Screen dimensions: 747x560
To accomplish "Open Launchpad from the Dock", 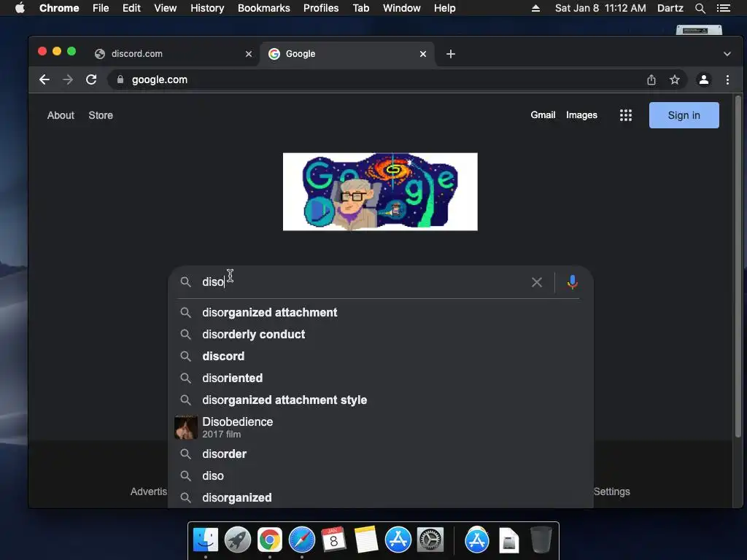I will (x=238, y=540).
